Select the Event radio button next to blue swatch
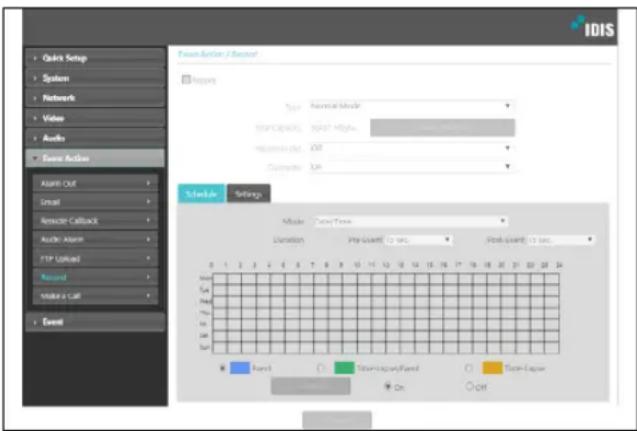 click(x=223, y=368)
